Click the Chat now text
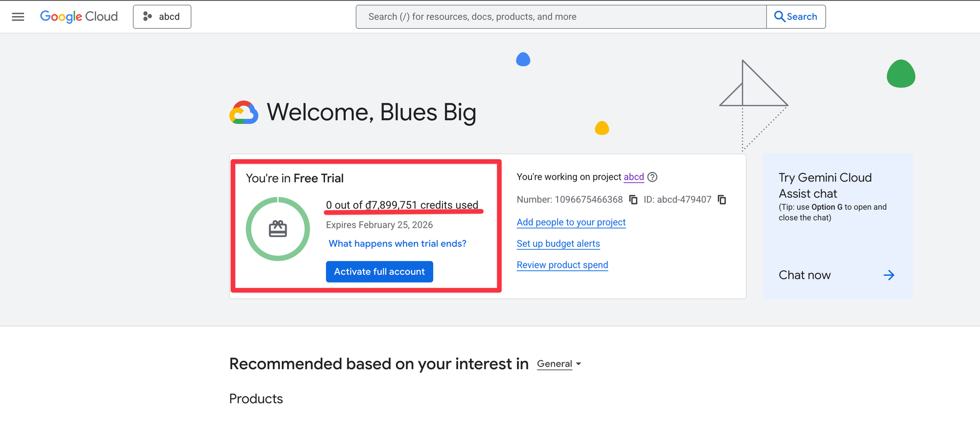980x422 pixels. coord(805,275)
